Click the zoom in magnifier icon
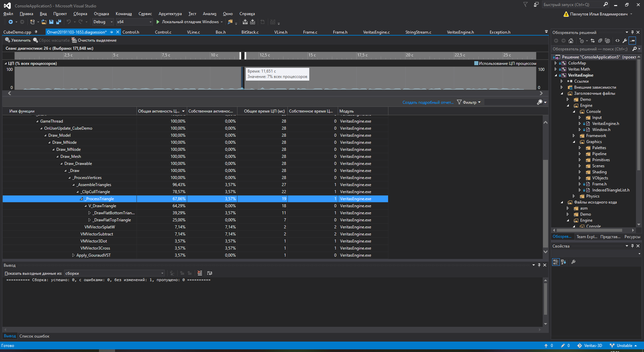644x352 pixels. 7,40
